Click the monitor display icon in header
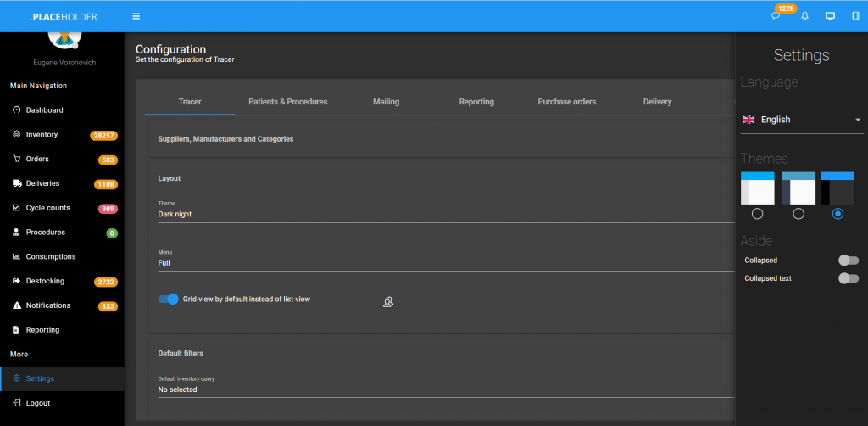 coord(830,16)
